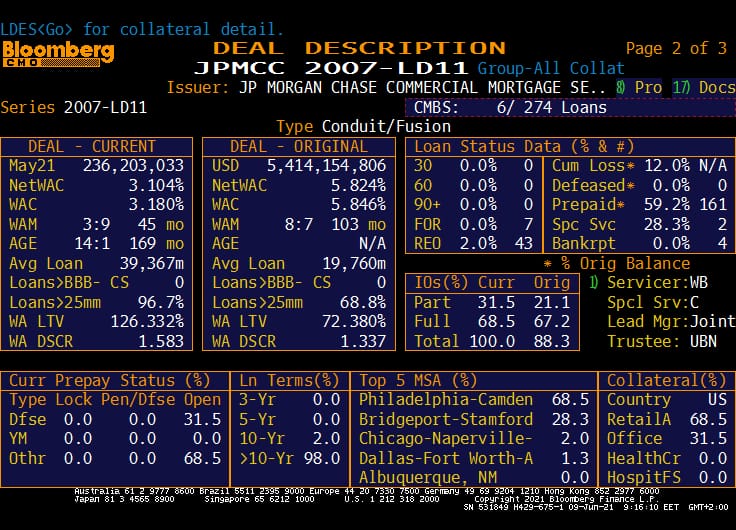The height and width of the screenshot is (530, 736).
Task: Select the HospitFS collateral row
Action: click(x=667, y=478)
